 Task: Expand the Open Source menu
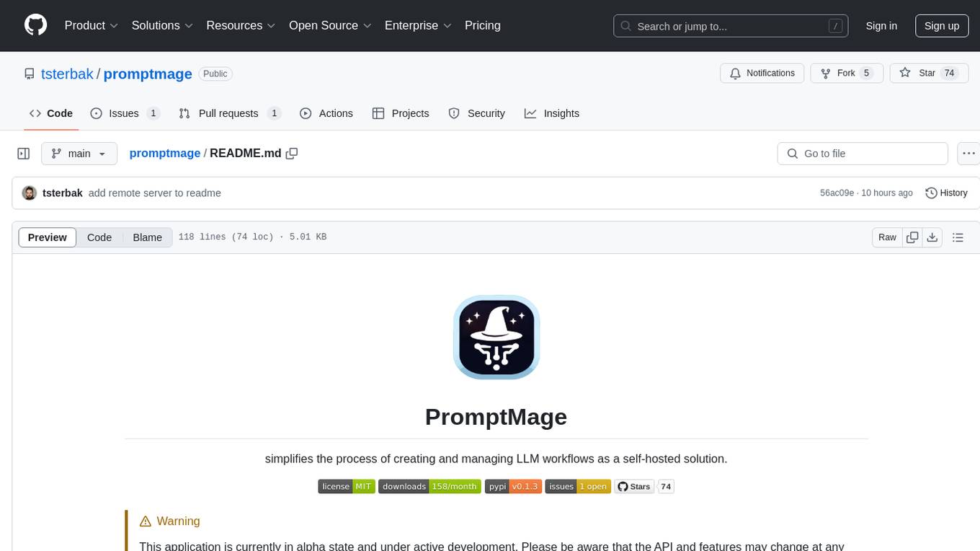330,25
